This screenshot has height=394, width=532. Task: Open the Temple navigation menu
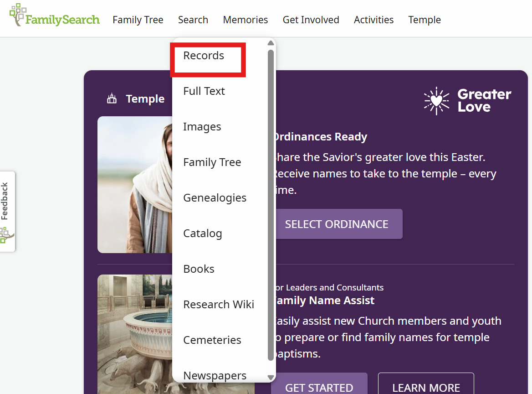[425, 20]
